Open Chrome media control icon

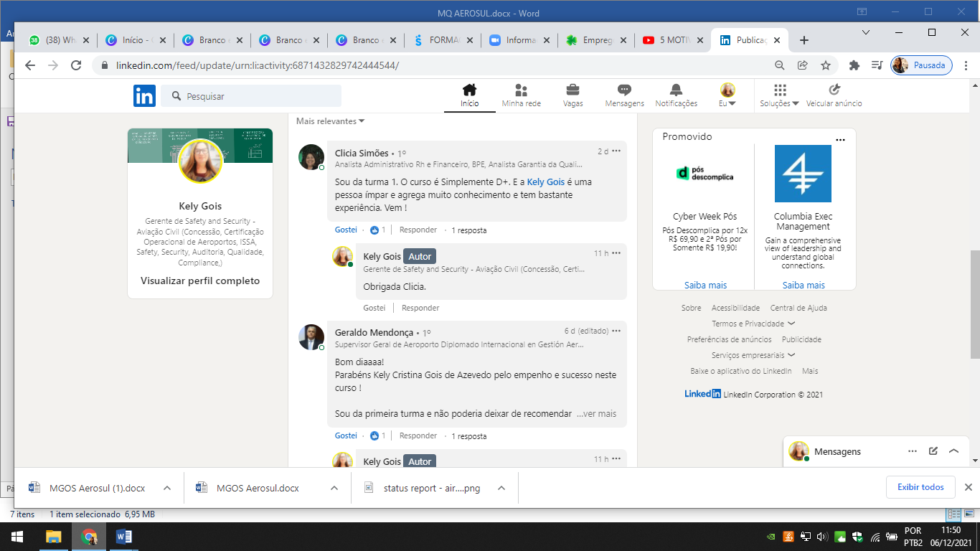tap(877, 65)
